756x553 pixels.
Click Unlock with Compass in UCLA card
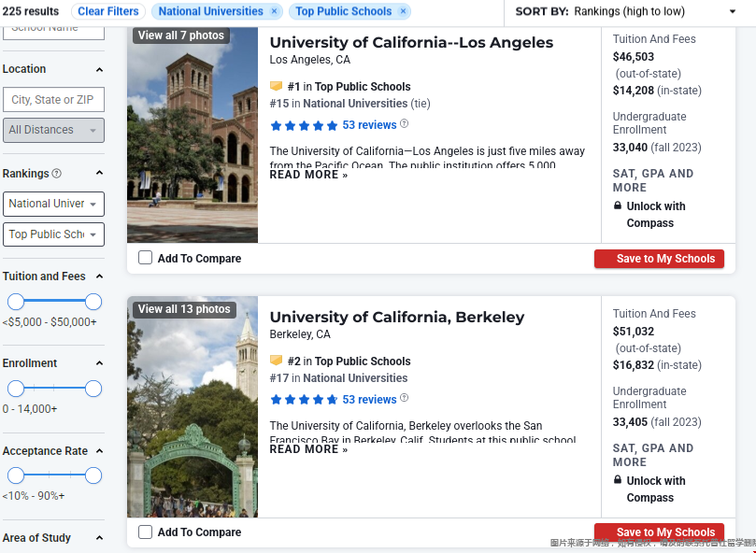click(x=655, y=215)
